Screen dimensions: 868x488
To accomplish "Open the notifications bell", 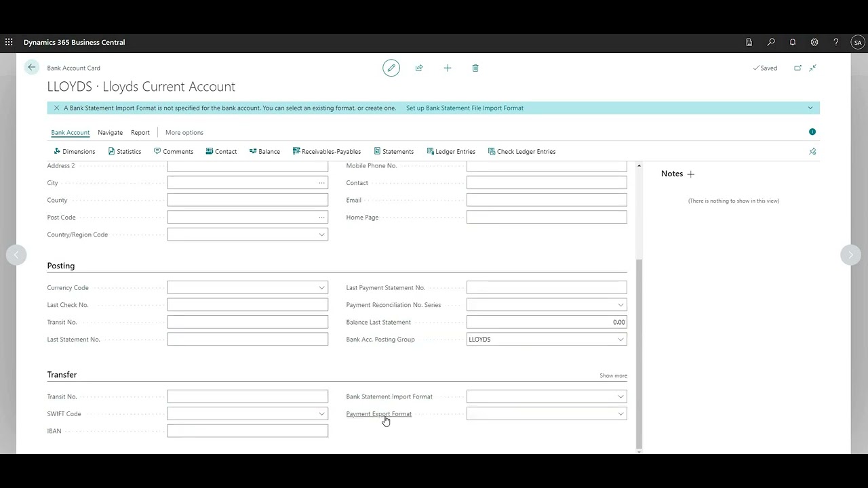I will tap(793, 42).
